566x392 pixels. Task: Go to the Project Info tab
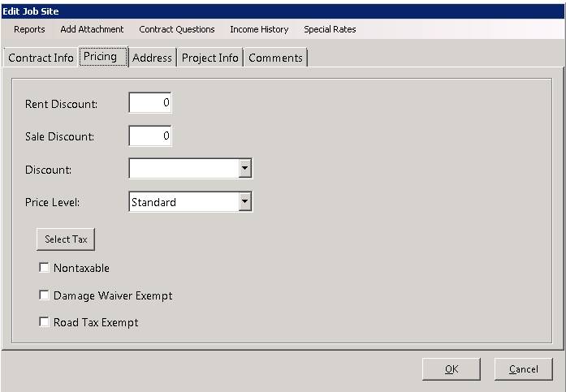(210, 58)
